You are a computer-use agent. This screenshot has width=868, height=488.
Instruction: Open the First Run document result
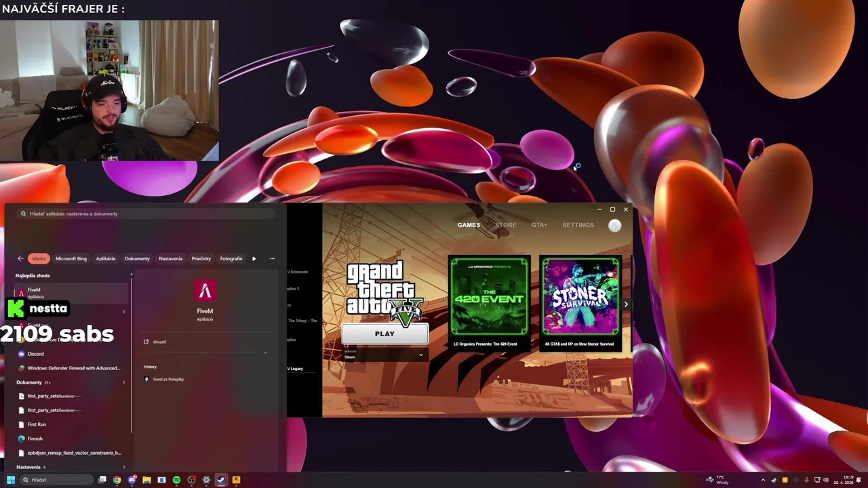71,424
